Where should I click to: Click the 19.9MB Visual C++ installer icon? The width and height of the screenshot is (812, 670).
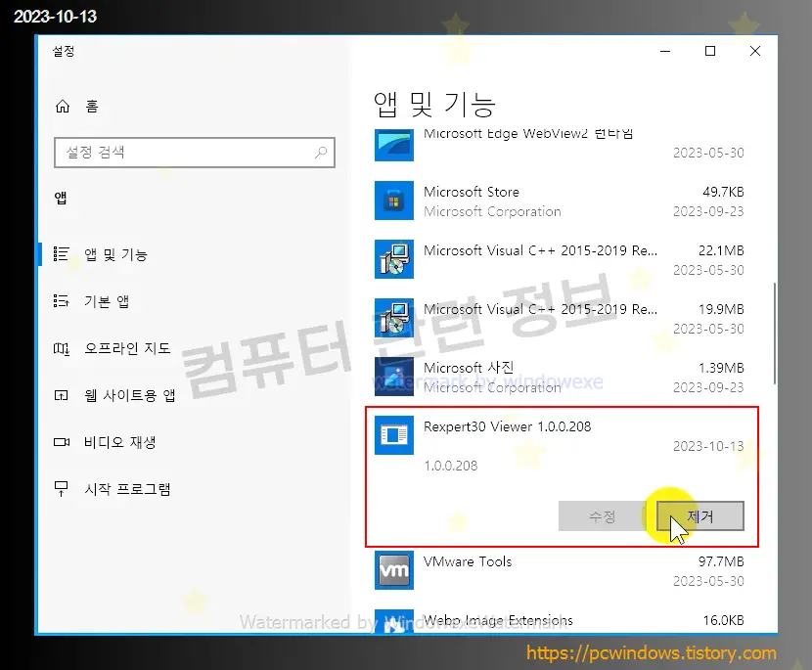(394, 318)
